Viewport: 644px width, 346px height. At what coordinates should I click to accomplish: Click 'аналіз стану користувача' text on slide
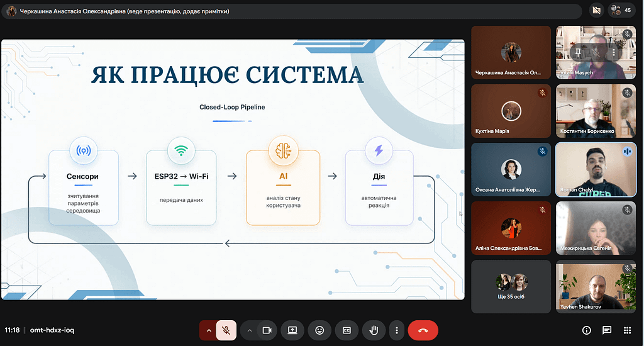[x=284, y=201]
